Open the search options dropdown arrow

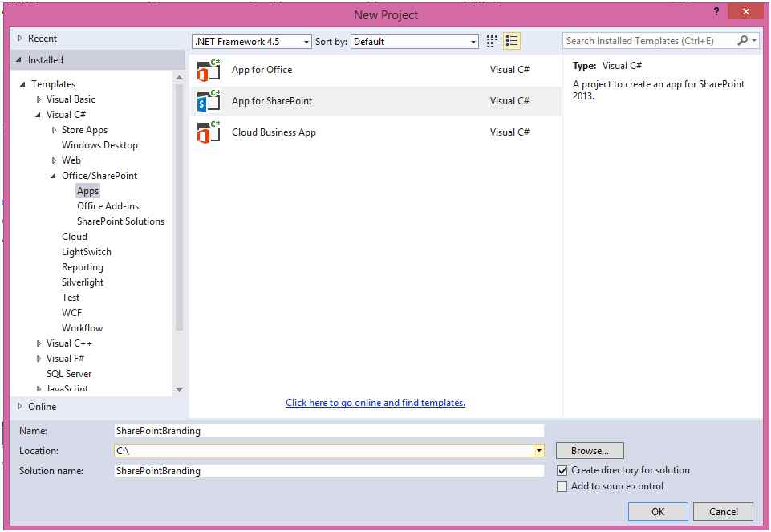754,40
